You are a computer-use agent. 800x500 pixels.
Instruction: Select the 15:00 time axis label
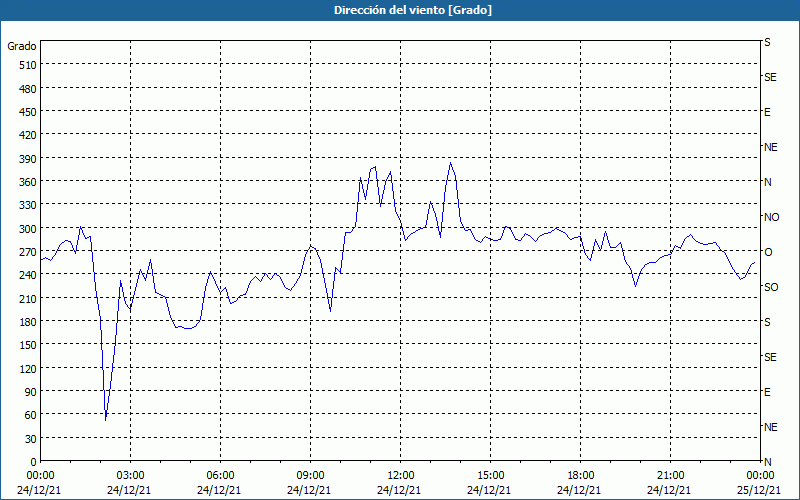(490, 476)
